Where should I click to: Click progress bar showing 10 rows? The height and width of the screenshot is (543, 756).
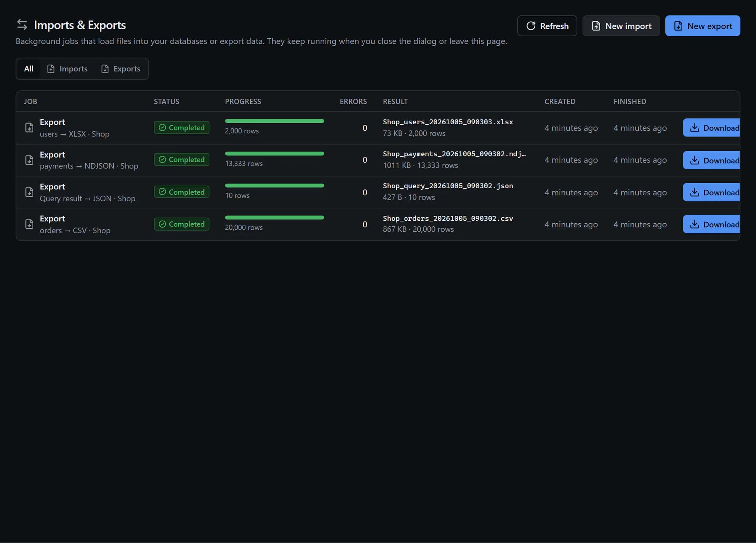coord(274,186)
